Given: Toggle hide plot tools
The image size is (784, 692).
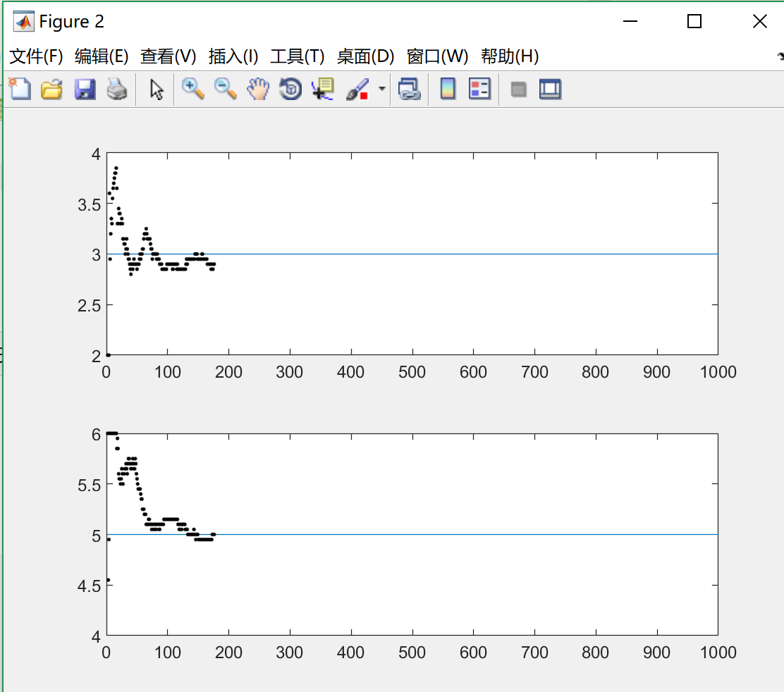Looking at the screenshot, I should click(518, 89).
